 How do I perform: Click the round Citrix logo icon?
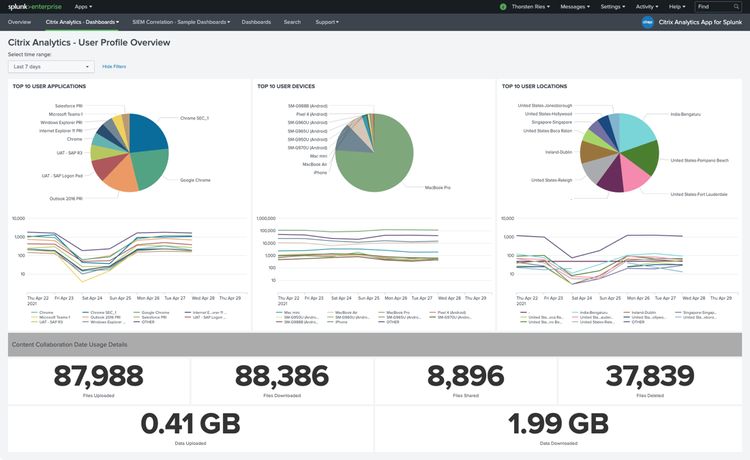pos(648,22)
